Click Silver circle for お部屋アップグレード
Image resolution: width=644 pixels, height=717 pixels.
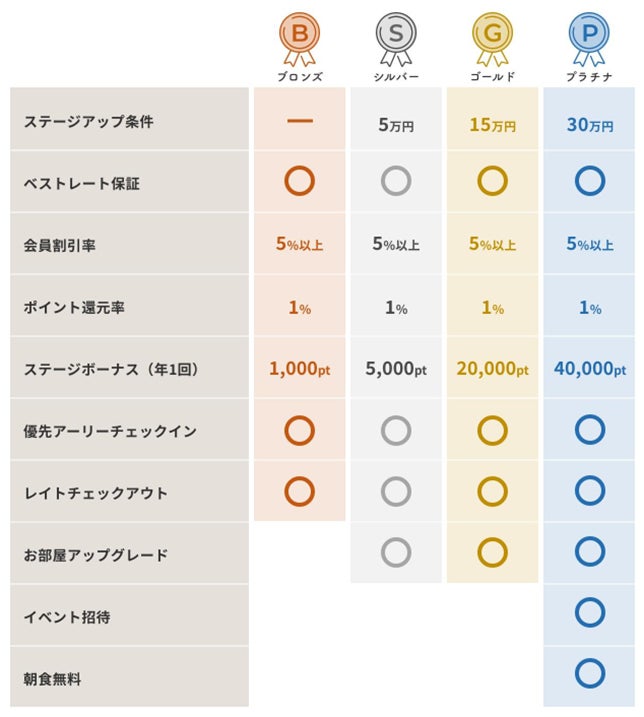click(396, 552)
